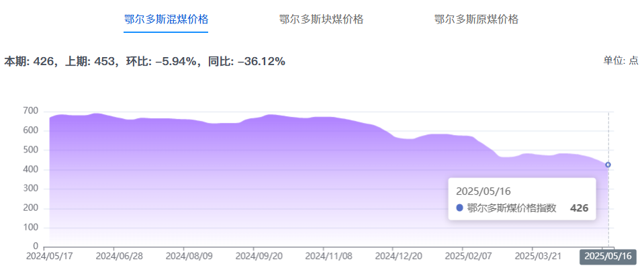
Task: Select the 鄂尔多斯原煤价格 tab
Action: [x=476, y=19]
